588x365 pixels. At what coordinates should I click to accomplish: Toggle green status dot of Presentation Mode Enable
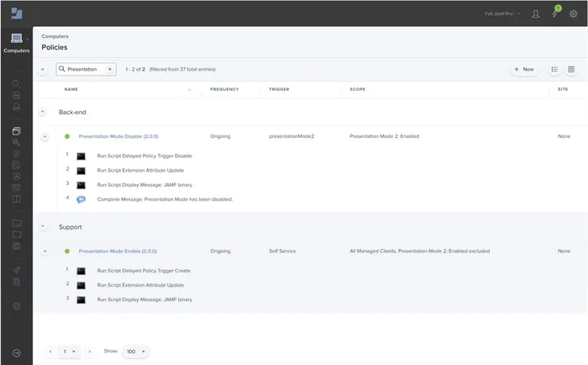pos(67,251)
